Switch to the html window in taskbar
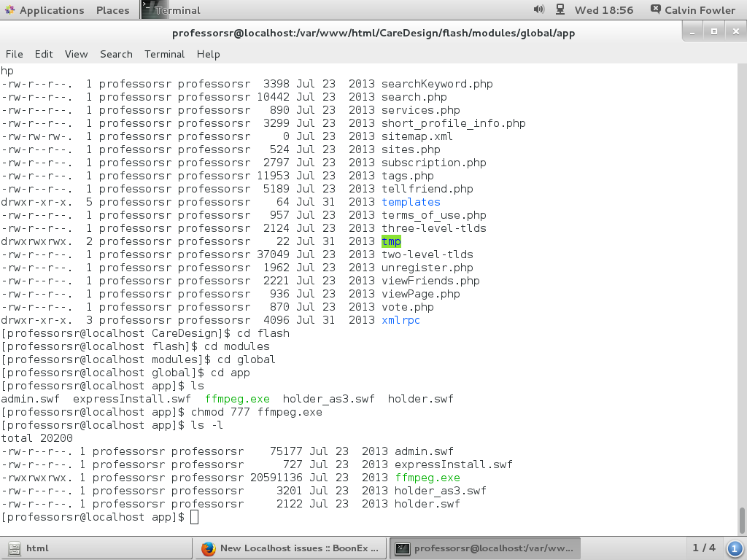This screenshot has height=560, width=747. (x=96, y=548)
